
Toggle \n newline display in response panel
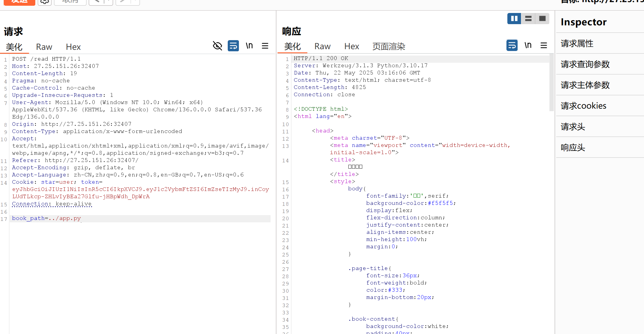528,45
